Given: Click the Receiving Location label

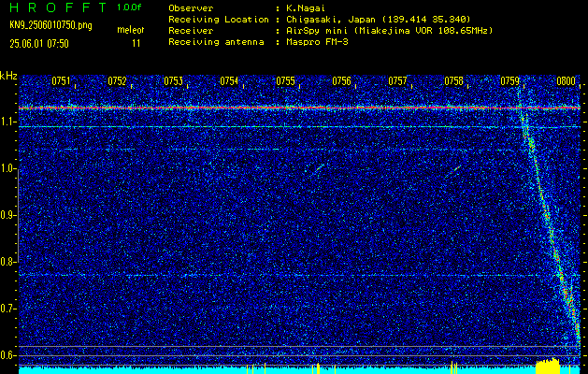Looking at the screenshot, I should click(x=219, y=19).
